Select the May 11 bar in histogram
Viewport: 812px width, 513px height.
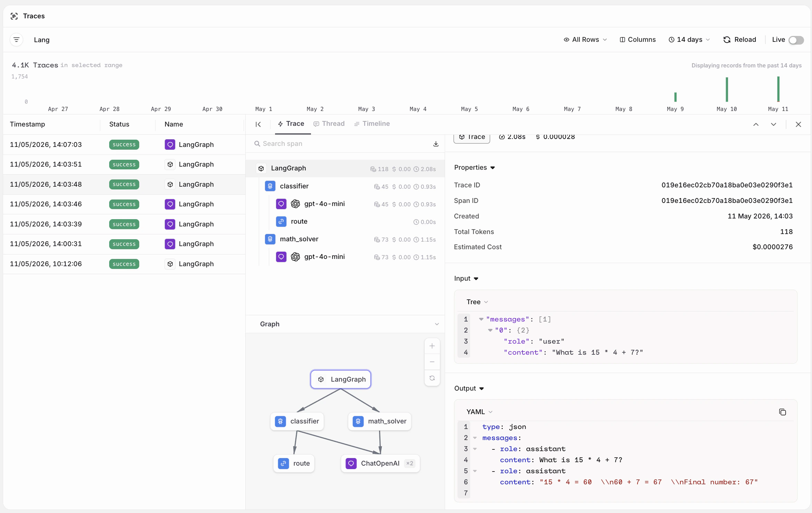(x=778, y=89)
